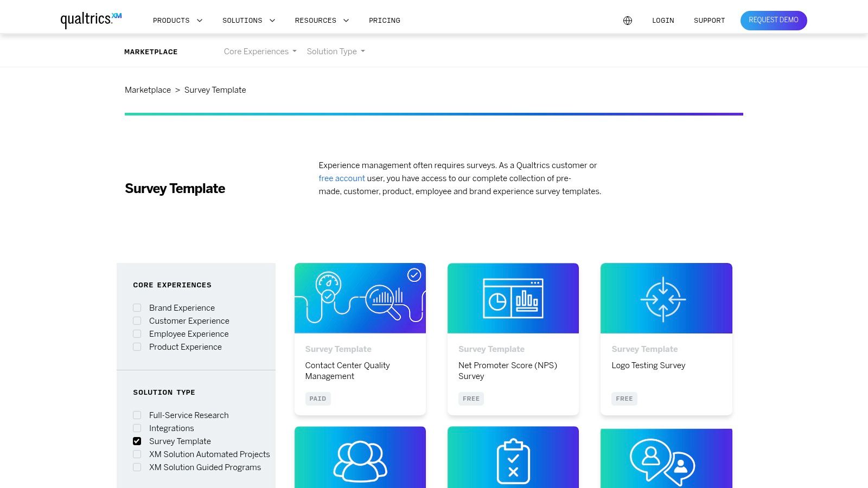Image resolution: width=868 pixels, height=488 pixels.
Task: Click the Net Promoter Score dashboard icon image
Action: (x=513, y=299)
